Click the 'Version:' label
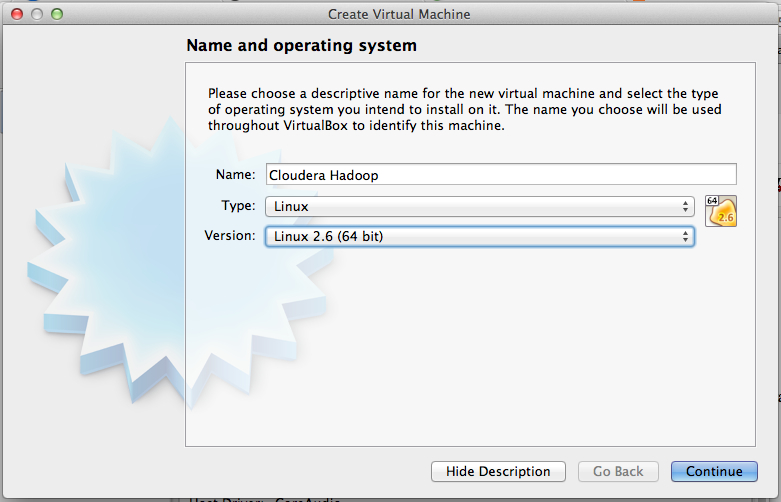This screenshot has height=502, width=781. tap(230, 236)
